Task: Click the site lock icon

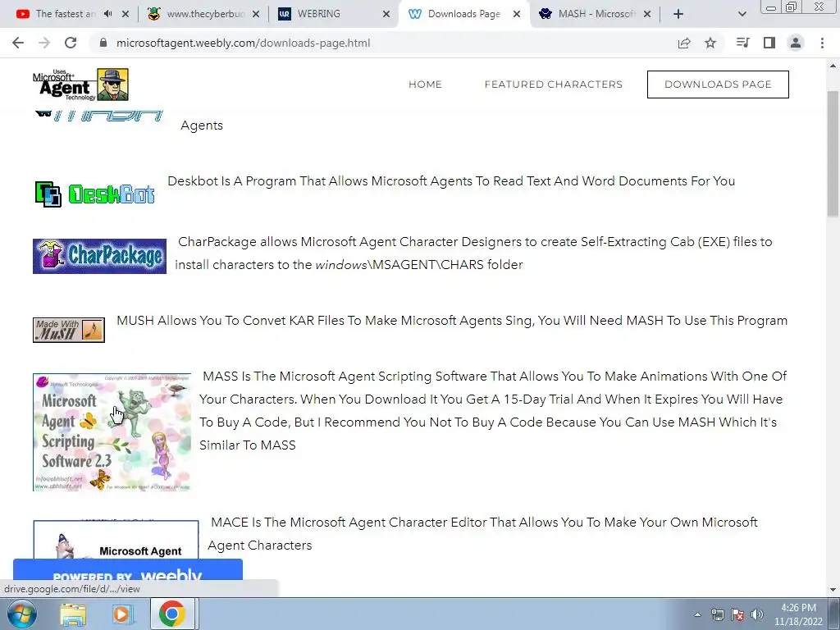Action: tap(103, 43)
